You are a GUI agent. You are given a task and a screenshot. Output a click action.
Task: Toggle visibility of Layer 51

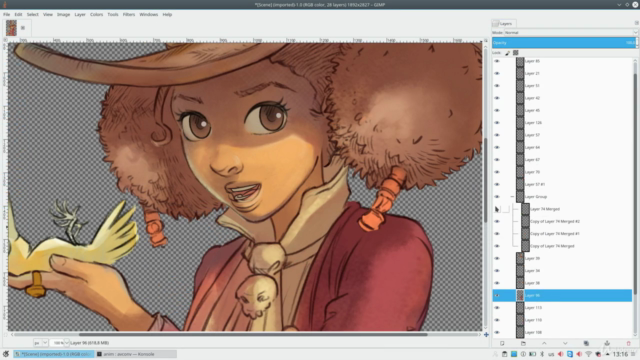pyautogui.click(x=497, y=86)
